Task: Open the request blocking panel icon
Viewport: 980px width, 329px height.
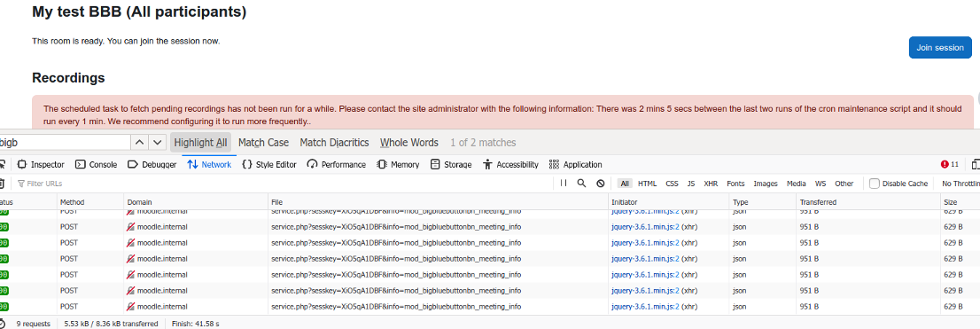Action: 600,184
